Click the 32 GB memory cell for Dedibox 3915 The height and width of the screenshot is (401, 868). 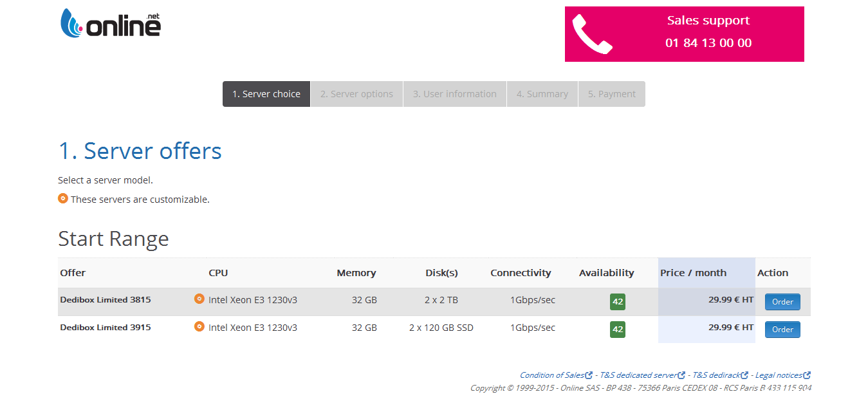point(364,328)
